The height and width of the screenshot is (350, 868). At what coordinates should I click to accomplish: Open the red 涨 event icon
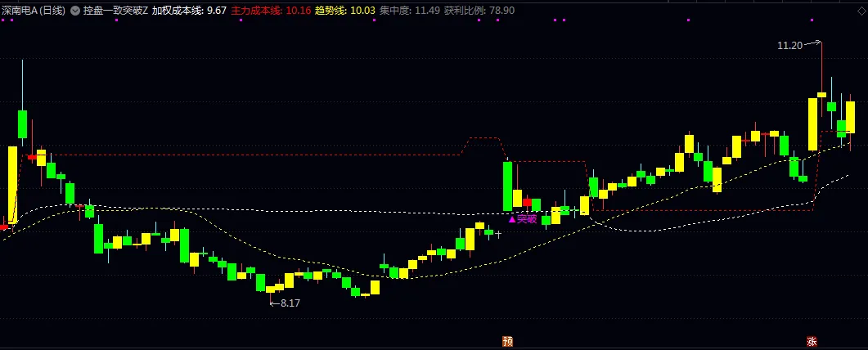[812, 341]
